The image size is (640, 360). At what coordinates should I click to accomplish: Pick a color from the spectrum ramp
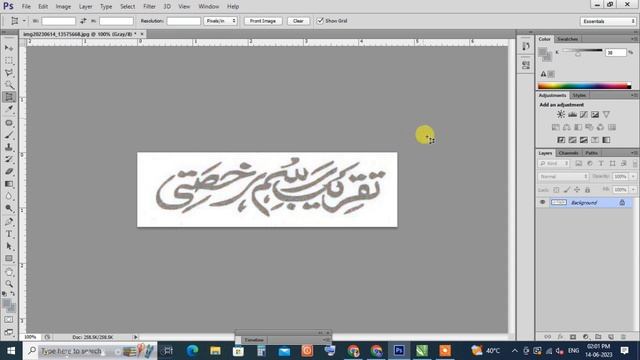[x=584, y=86]
